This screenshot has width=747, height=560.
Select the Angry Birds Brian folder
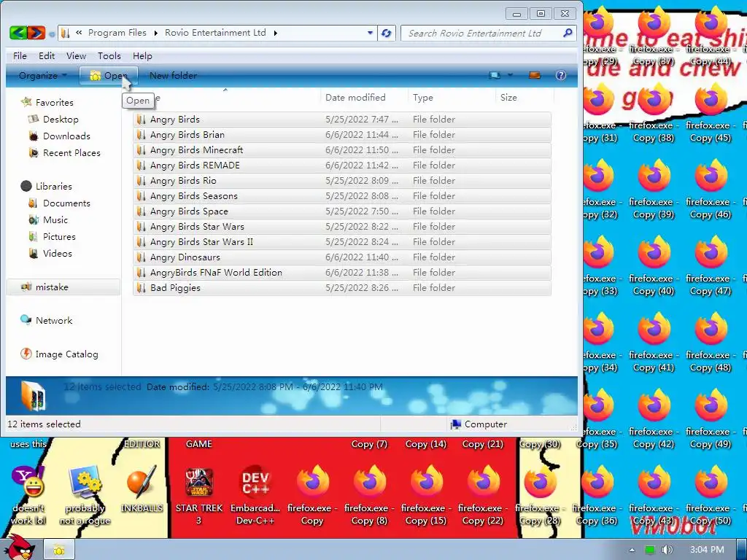tap(342, 135)
